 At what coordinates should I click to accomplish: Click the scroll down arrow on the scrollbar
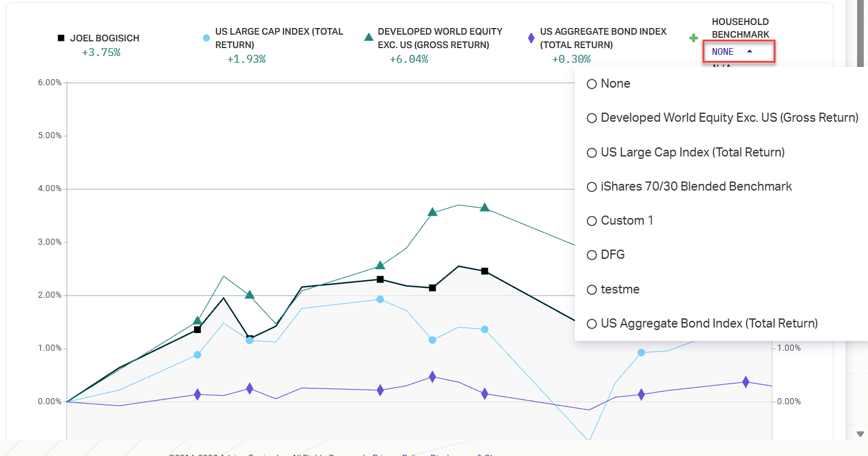coord(860,433)
